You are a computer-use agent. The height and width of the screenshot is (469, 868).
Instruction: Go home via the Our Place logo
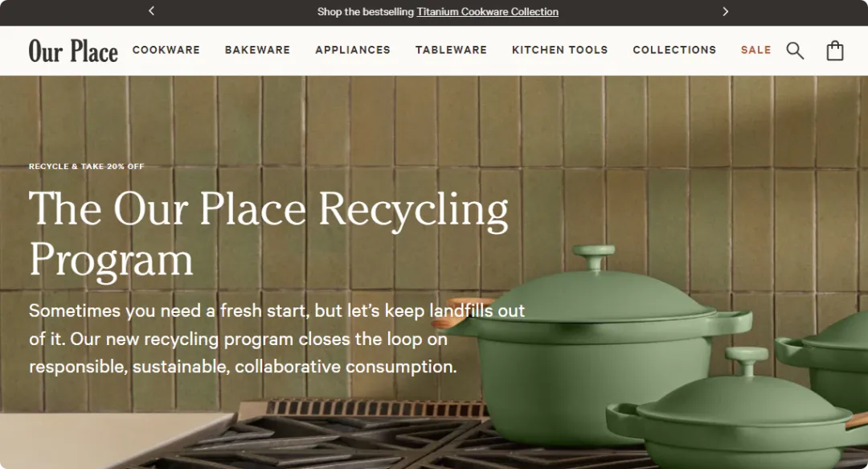point(73,51)
